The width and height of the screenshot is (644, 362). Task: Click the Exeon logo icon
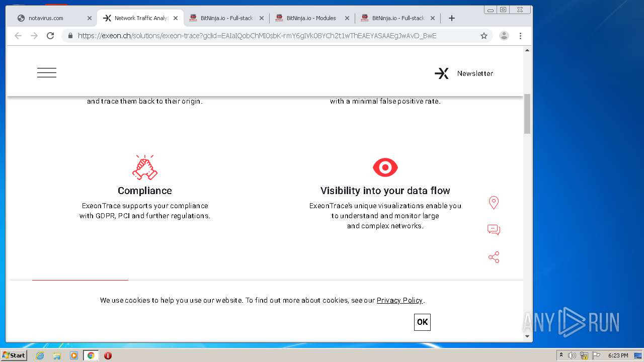(x=442, y=73)
